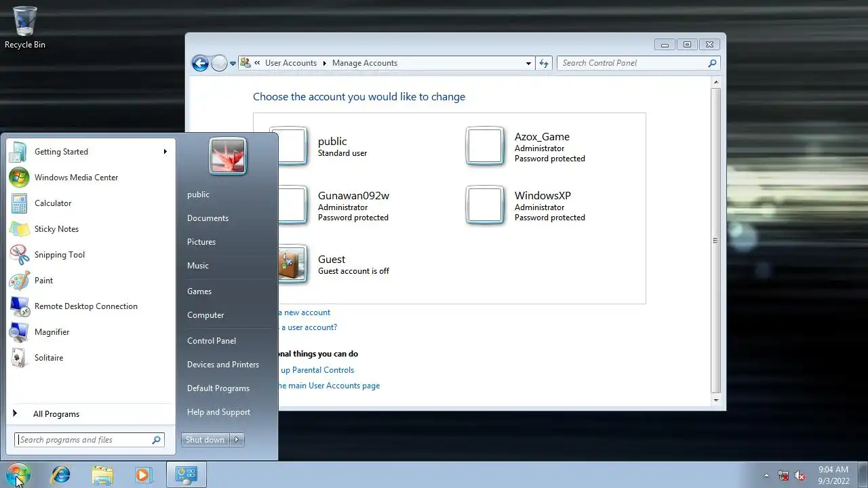Click Set up Parental Controls link
Image resolution: width=868 pixels, height=488 pixels.
pyautogui.click(x=316, y=370)
